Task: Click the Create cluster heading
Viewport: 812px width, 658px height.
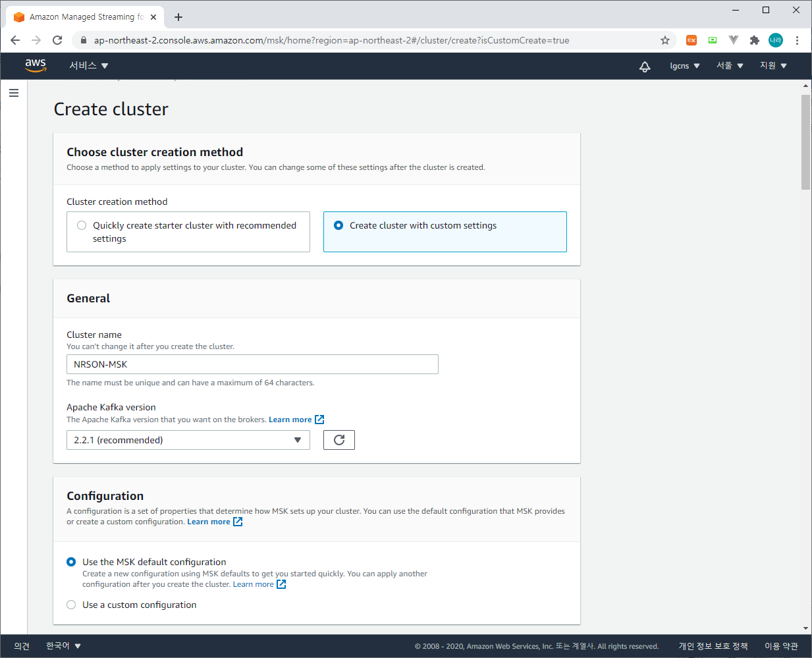Action: [111, 109]
